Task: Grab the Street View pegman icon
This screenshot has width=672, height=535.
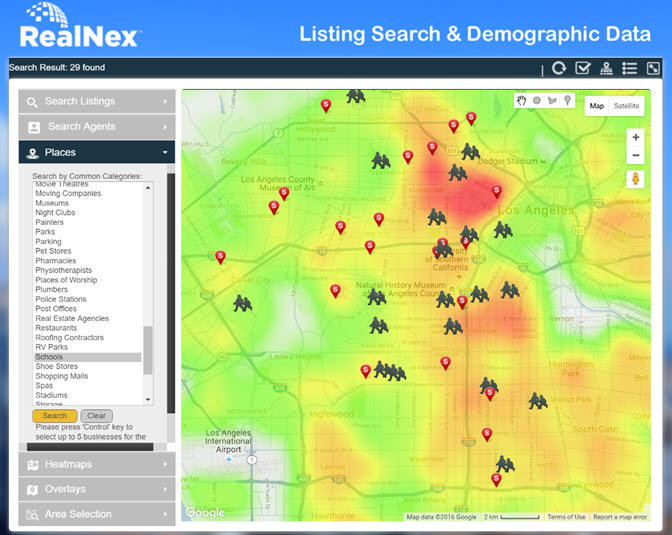Action: [635, 179]
